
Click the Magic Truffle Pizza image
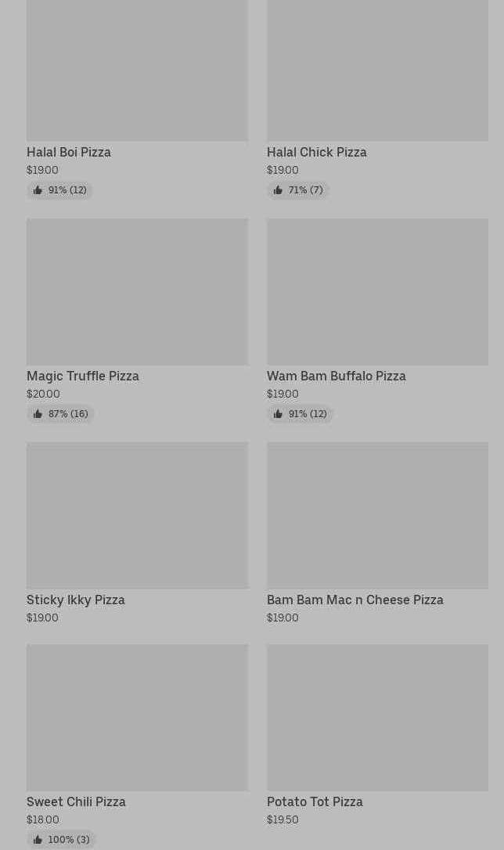pos(137,291)
